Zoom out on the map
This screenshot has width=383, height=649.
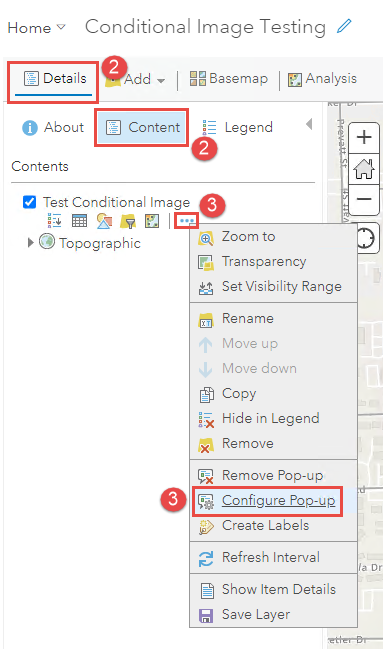coord(364,200)
